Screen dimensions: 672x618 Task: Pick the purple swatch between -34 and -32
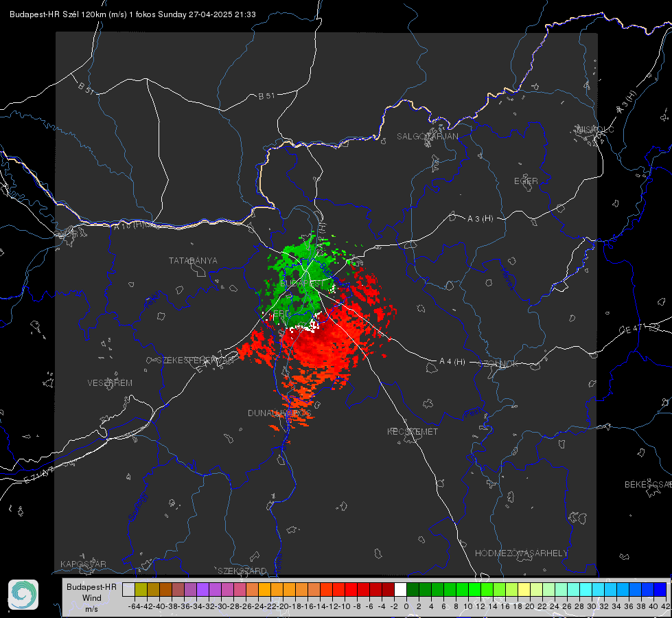[x=202, y=589]
